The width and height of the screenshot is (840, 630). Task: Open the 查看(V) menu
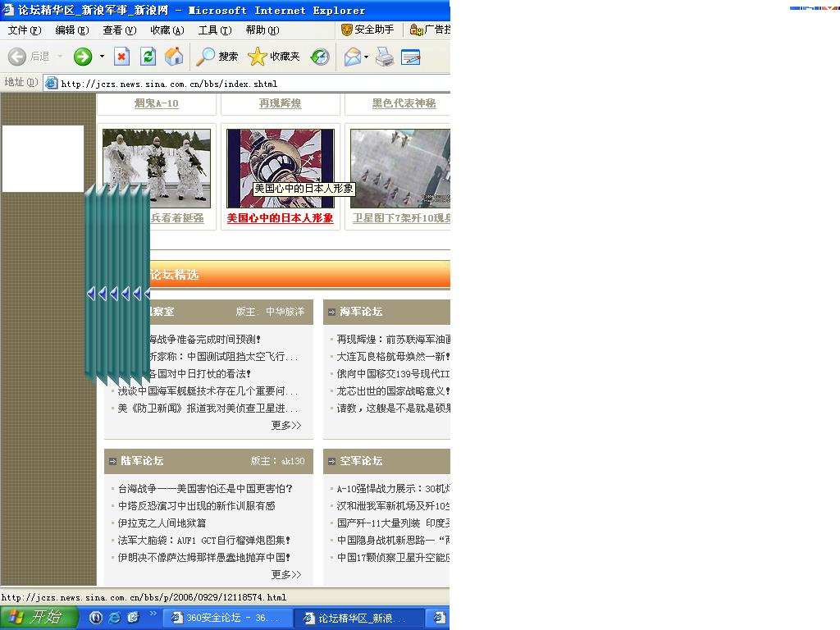(120, 30)
